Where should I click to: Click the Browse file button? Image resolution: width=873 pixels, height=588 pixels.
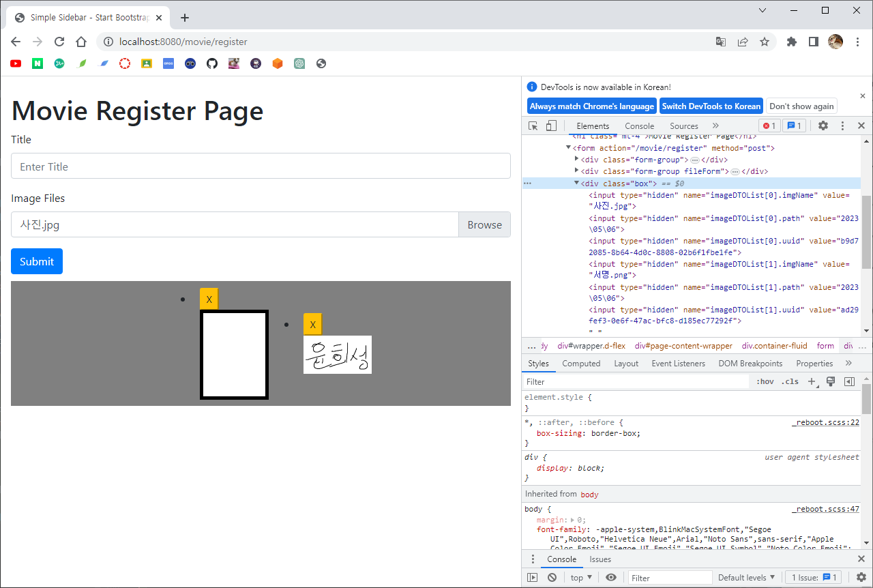click(484, 225)
